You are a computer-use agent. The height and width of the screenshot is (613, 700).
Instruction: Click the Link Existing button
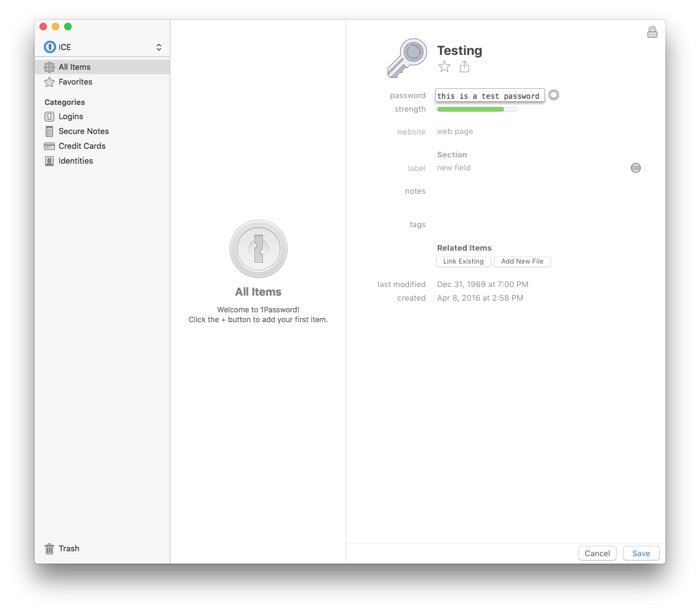coord(464,262)
